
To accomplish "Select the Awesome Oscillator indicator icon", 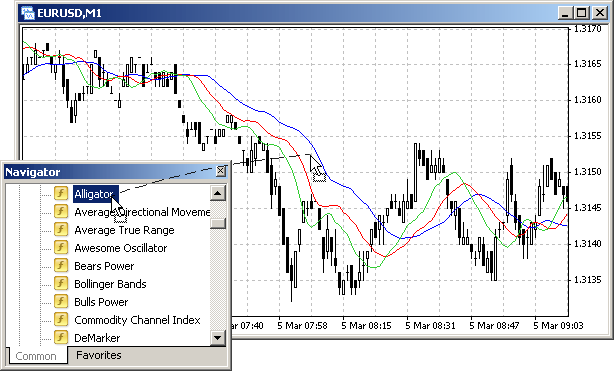I will 61,247.
